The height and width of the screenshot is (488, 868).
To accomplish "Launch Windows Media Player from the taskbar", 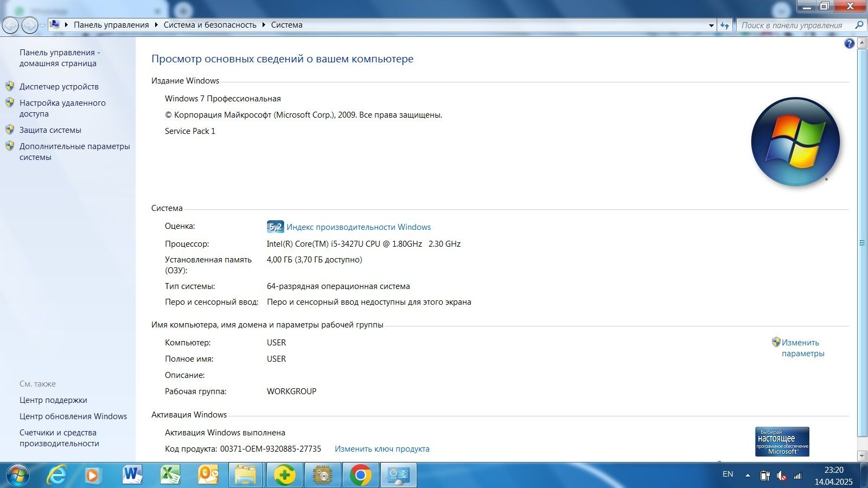I will coord(93,476).
